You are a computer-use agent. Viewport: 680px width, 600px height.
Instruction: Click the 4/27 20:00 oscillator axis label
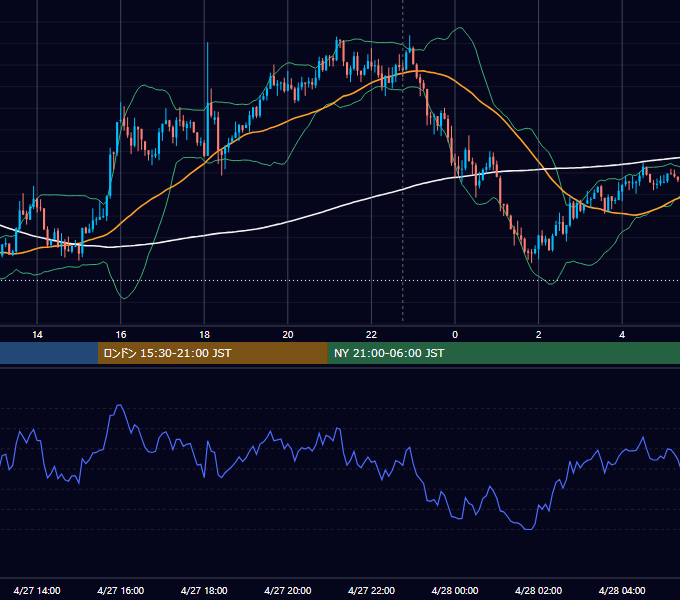tap(288, 590)
